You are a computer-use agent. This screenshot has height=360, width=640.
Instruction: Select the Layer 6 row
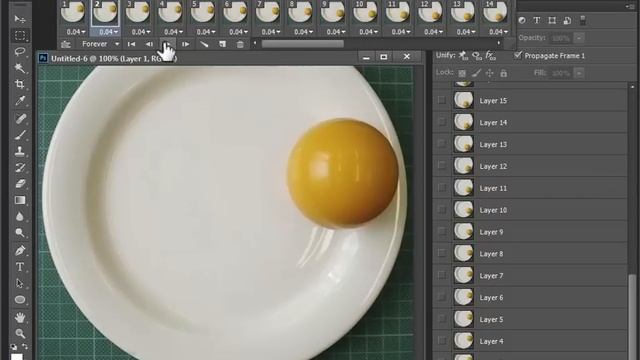[530, 297]
